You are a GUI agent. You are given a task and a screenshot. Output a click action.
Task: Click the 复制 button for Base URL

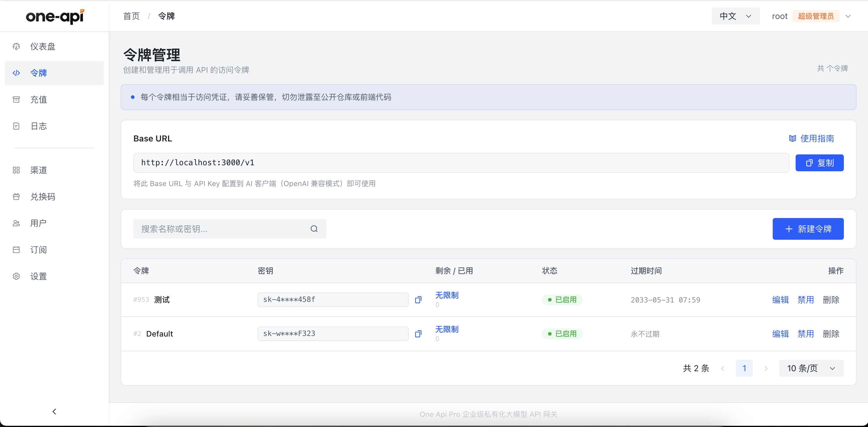tap(819, 163)
